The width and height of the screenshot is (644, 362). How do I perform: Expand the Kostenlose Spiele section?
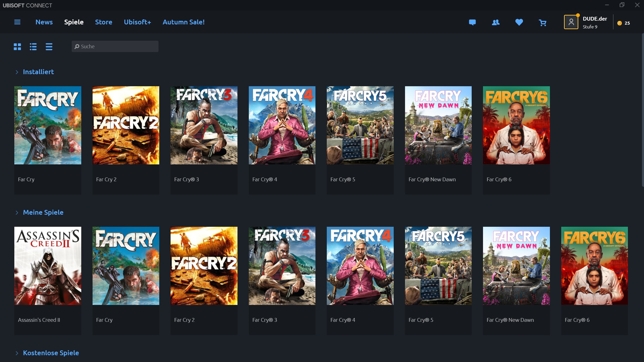tap(17, 353)
